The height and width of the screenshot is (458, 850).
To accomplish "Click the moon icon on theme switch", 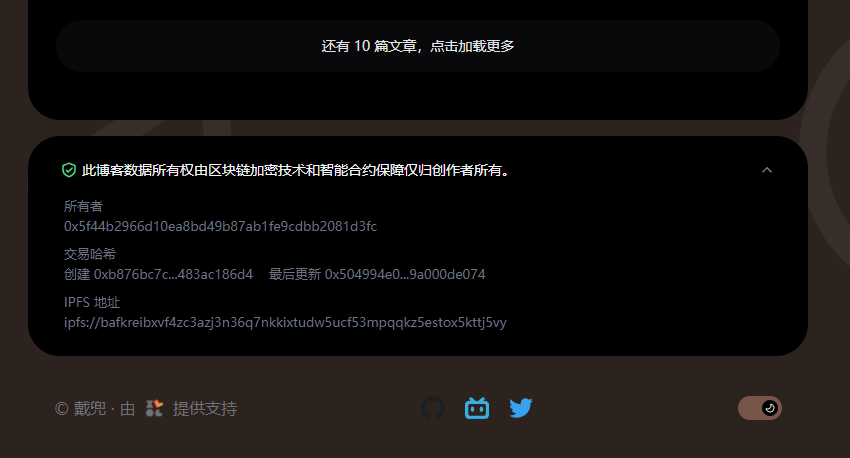I will 770,408.
